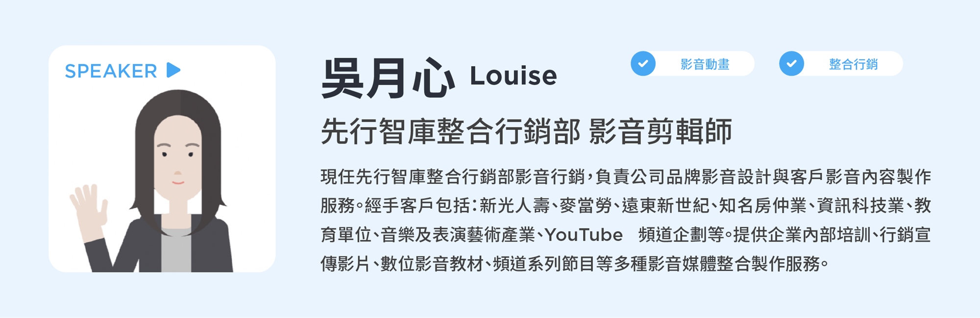Click the avatar's waving hand
This screenshot has height=318, width=980.
pos(89,206)
